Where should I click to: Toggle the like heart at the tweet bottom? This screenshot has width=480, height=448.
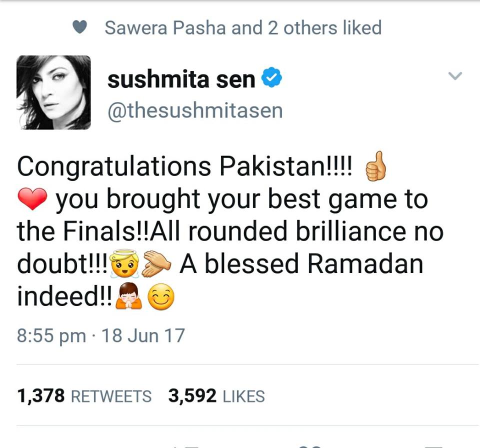tap(310, 445)
